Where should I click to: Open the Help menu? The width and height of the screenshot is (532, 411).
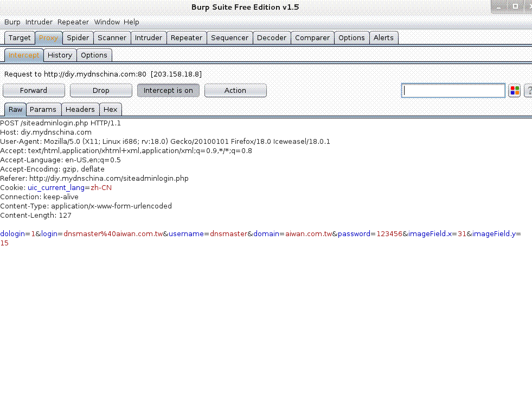(x=131, y=22)
